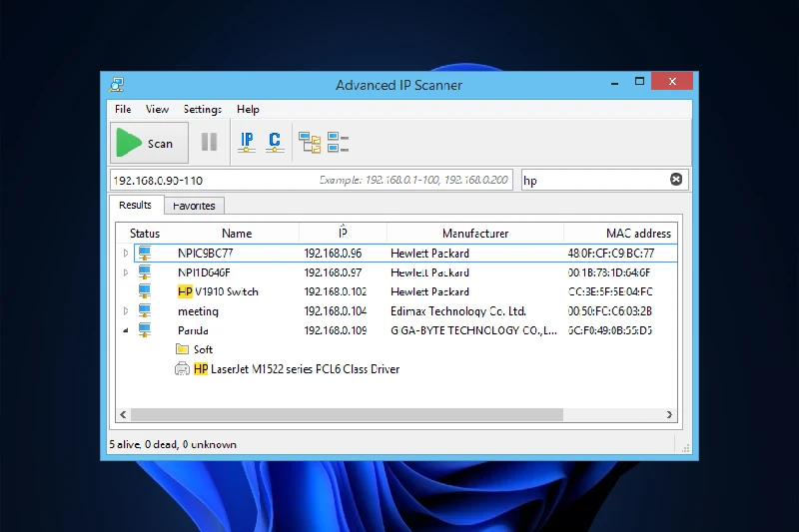Select the NPIC9BC77 name
Screen dimensions: 799x532
[206, 253]
